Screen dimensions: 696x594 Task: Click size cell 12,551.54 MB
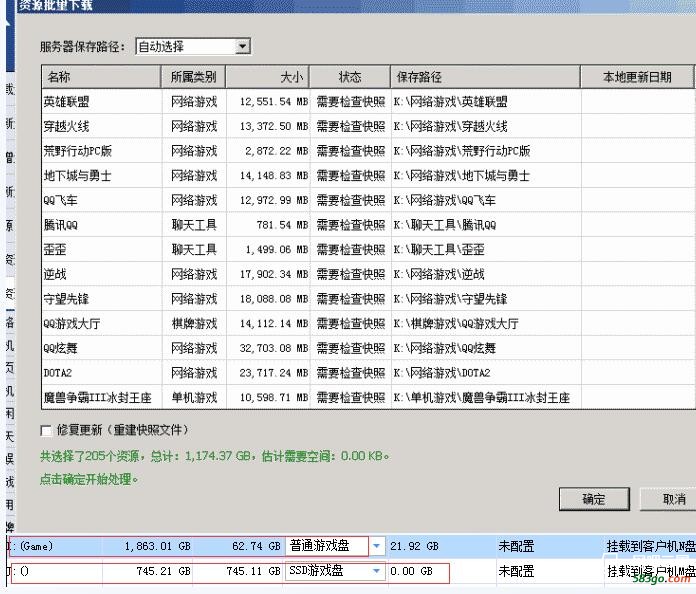click(x=273, y=102)
